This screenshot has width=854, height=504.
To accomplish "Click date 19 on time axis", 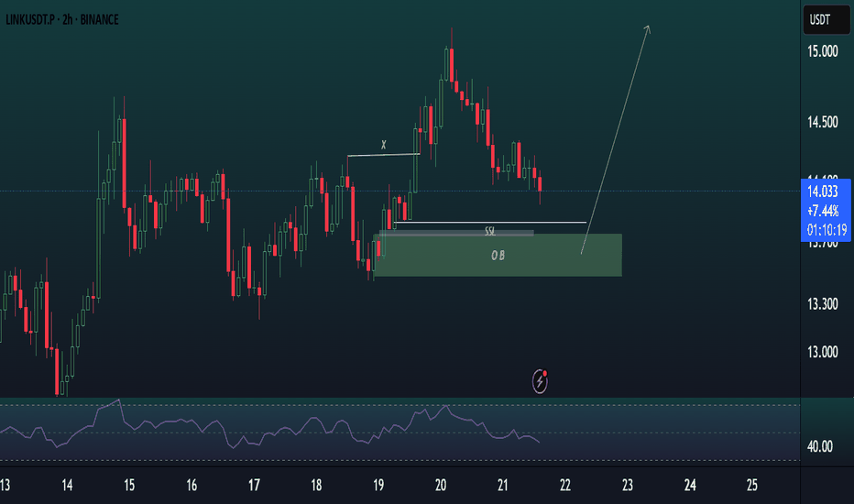I will (x=378, y=485).
